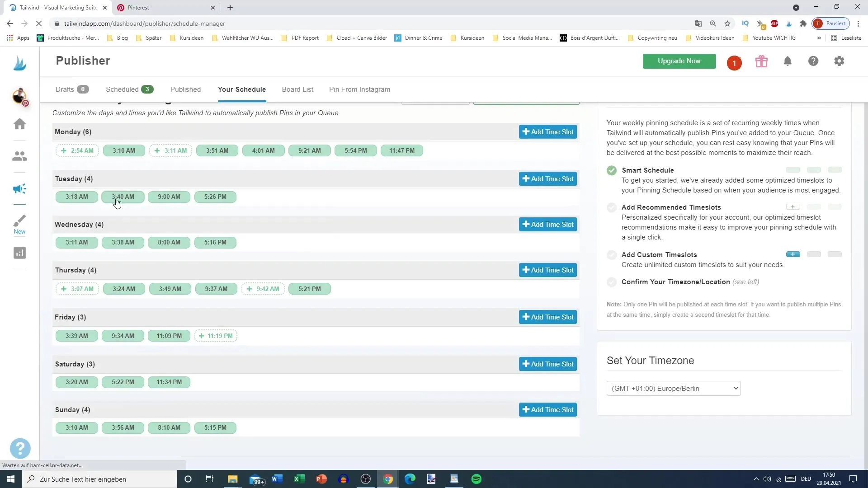Image resolution: width=868 pixels, height=488 pixels.
Task: Click see left link for timezone
Action: tap(746, 282)
